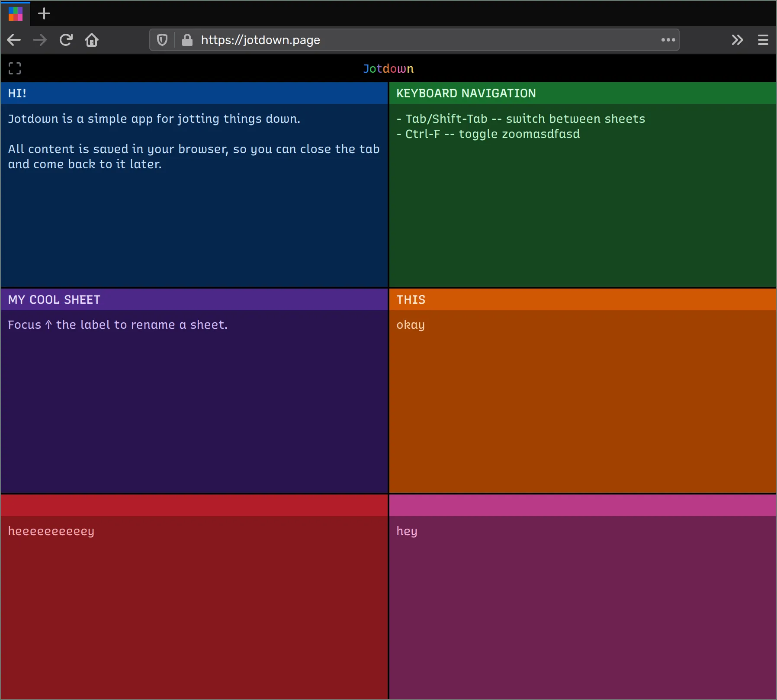Focus the empty red sheet label
This screenshot has width=777, height=700.
(x=194, y=506)
